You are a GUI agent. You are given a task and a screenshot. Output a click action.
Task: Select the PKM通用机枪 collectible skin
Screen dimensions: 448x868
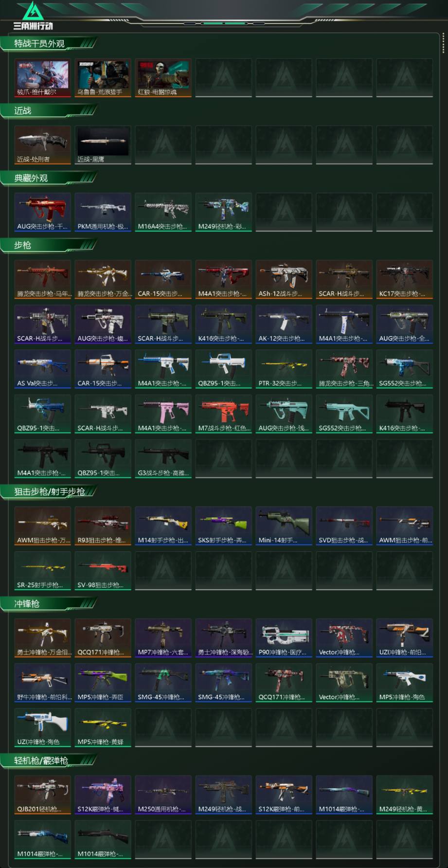pyautogui.click(x=103, y=212)
